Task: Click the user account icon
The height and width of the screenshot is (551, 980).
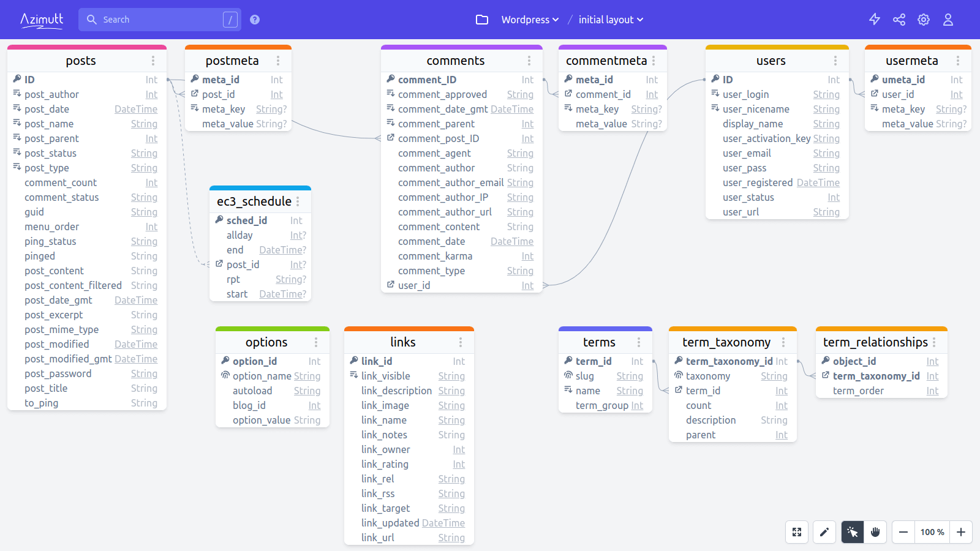Action: [x=948, y=19]
